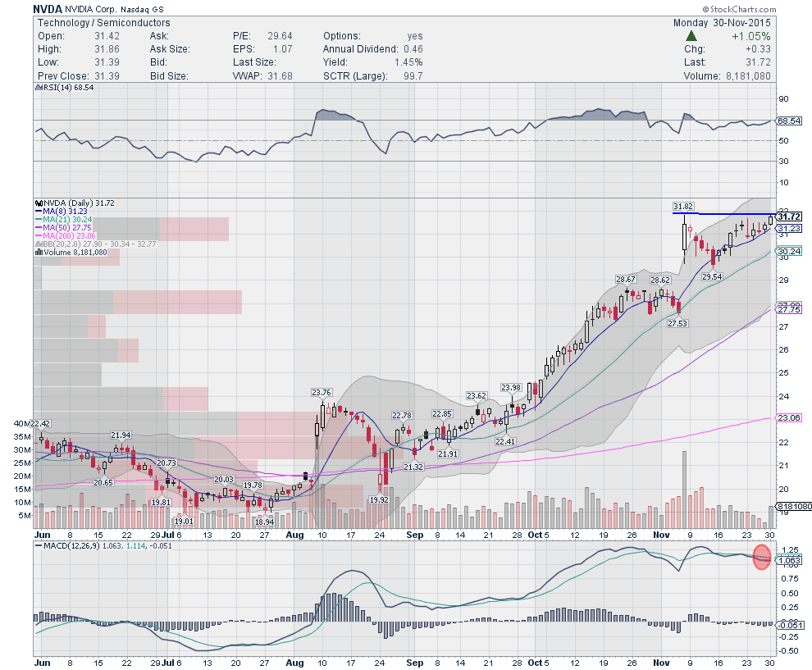The image size is (812, 670).
Task: Click the 31.82 peak price label
Action: coord(683,207)
